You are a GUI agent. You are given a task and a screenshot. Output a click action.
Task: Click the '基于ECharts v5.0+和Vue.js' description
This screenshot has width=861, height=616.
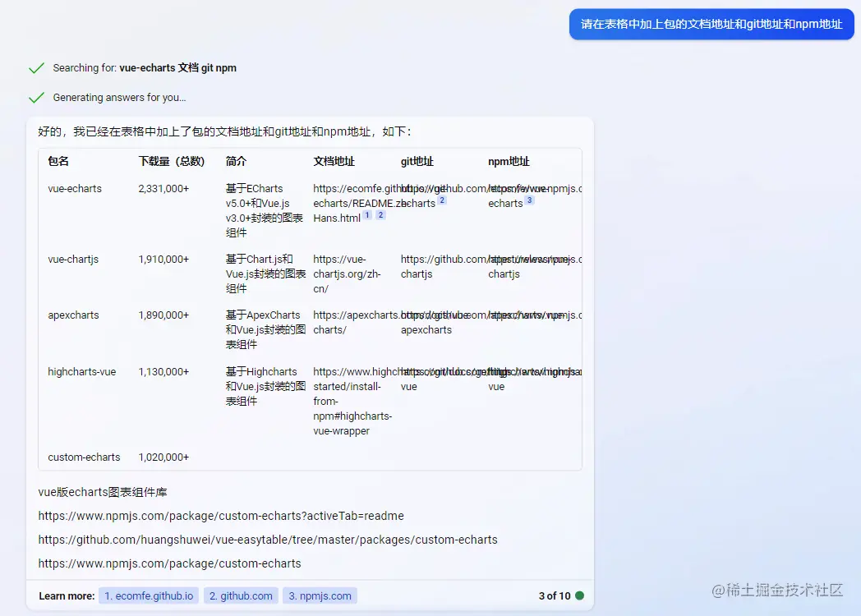[264, 211]
